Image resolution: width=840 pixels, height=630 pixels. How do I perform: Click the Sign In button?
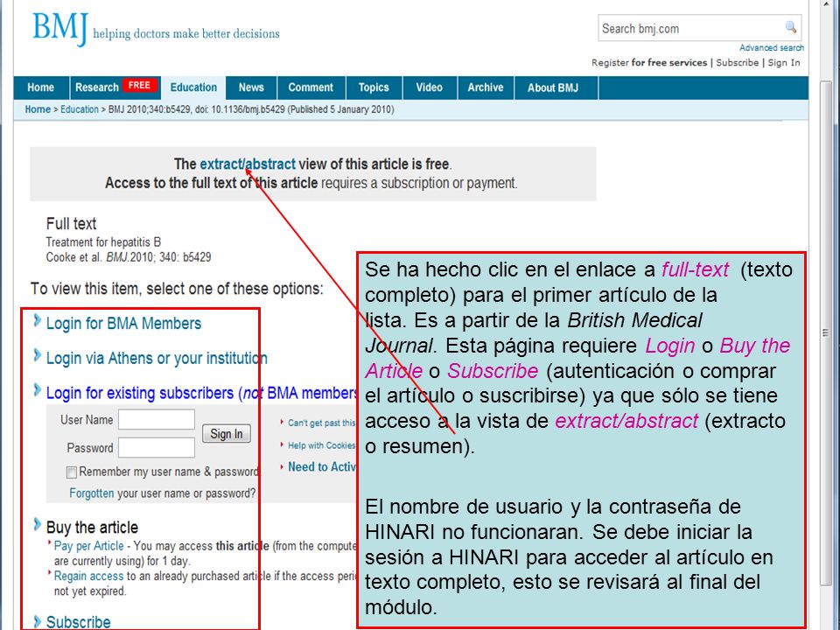[x=226, y=433]
